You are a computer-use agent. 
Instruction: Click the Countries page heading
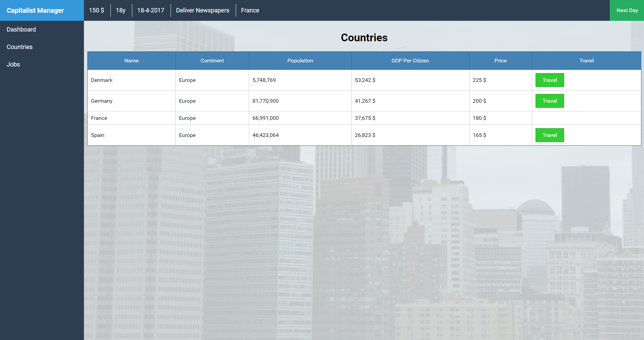[x=364, y=38]
